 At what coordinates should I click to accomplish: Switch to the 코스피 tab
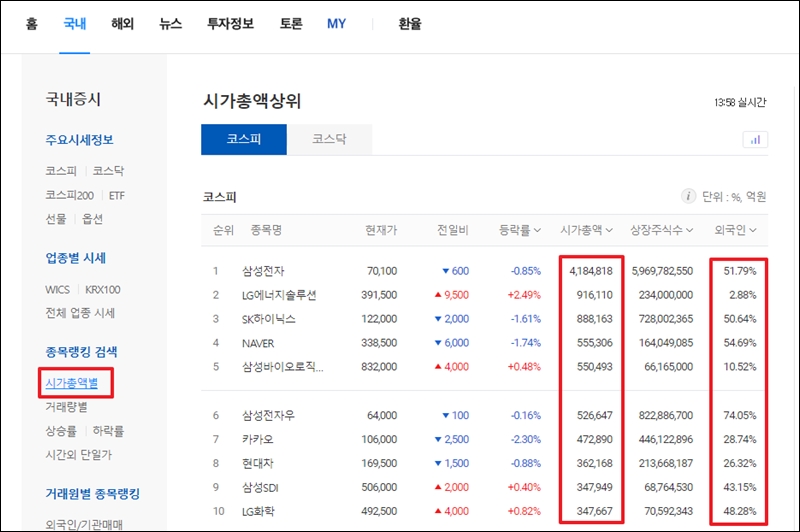pos(244,139)
